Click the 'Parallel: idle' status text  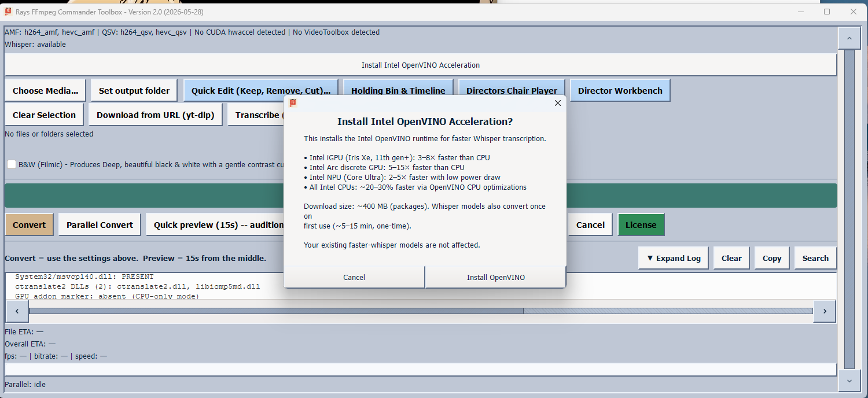(x=25, y=384)
